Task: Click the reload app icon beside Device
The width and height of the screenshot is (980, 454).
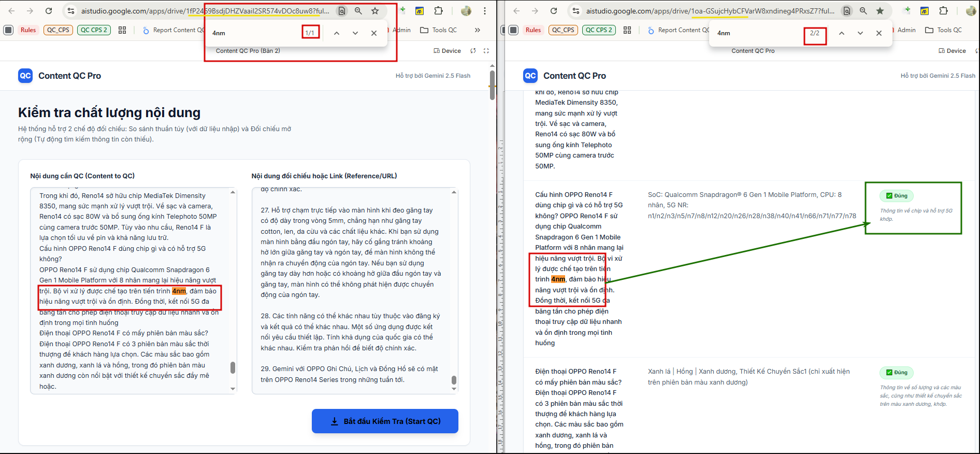Action: click(x=473, y=51)
